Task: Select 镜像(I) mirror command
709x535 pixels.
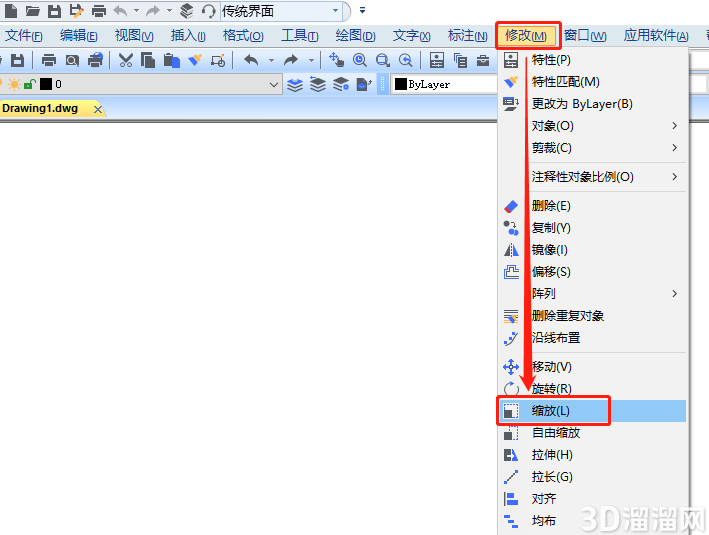Action: [593, 250]
